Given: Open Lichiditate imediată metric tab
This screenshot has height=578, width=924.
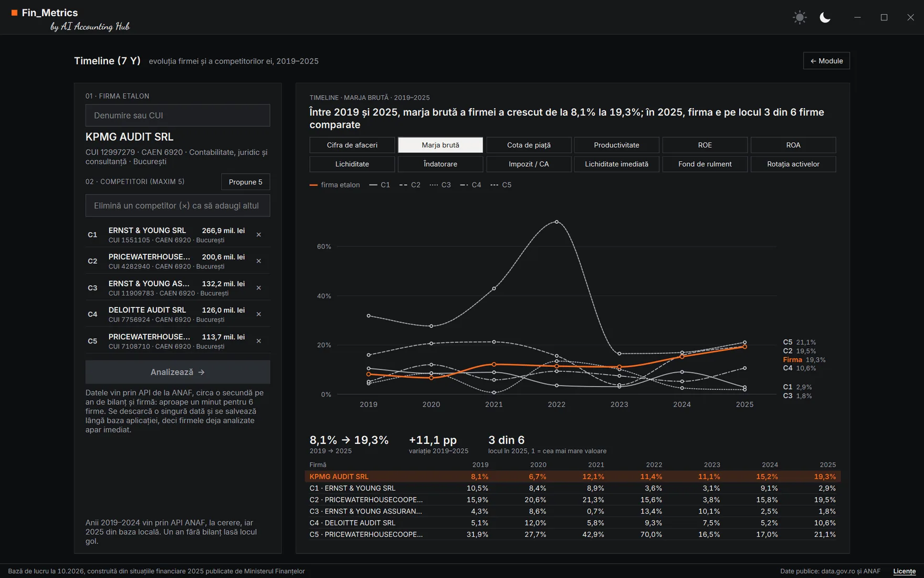Looking at the screenshot, I should tap(616, 164).
